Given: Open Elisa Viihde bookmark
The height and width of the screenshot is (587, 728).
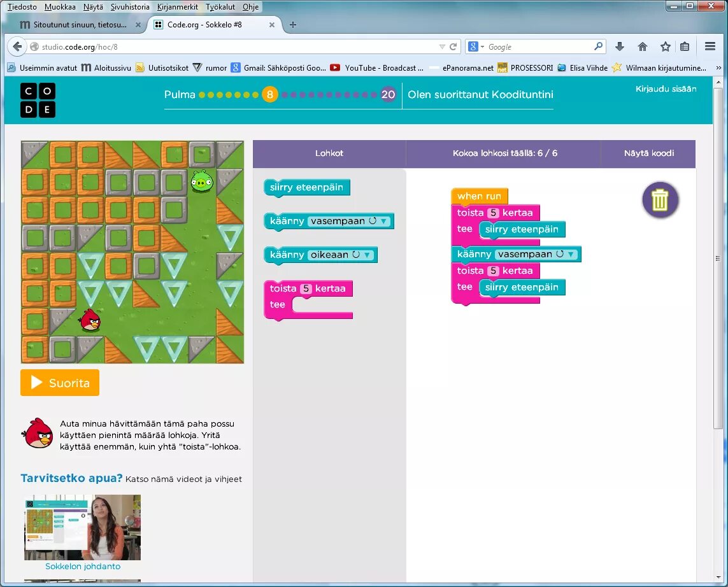Looking at the screenshot, I should point(582,67).
